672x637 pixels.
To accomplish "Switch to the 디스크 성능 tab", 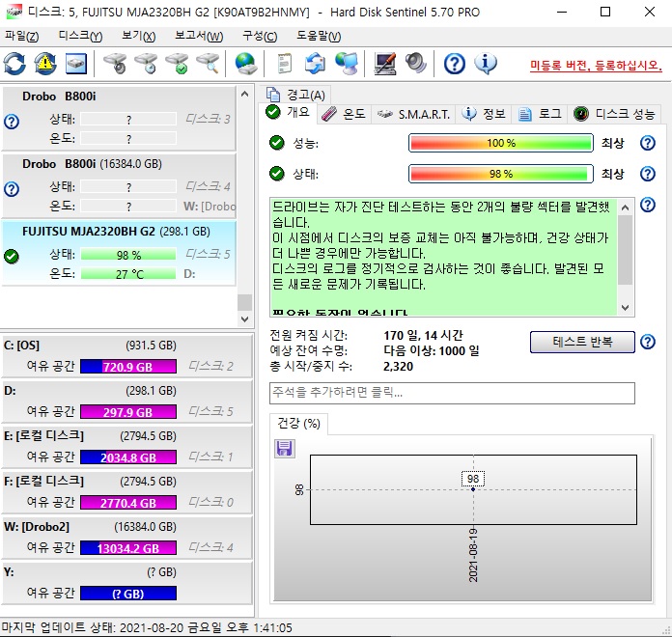I will pos(615,114).
